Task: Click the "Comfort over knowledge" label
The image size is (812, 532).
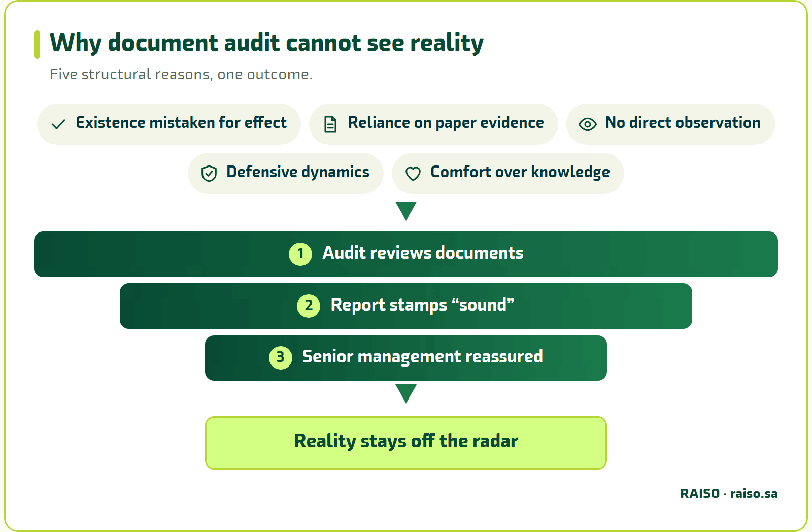Action: (520, 172)
